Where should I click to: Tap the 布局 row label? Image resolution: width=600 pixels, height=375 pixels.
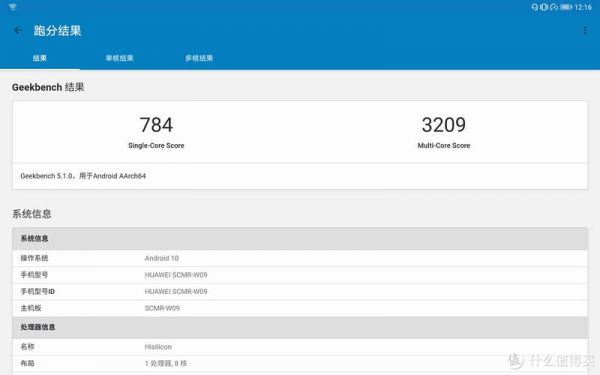tap(27, 363)
